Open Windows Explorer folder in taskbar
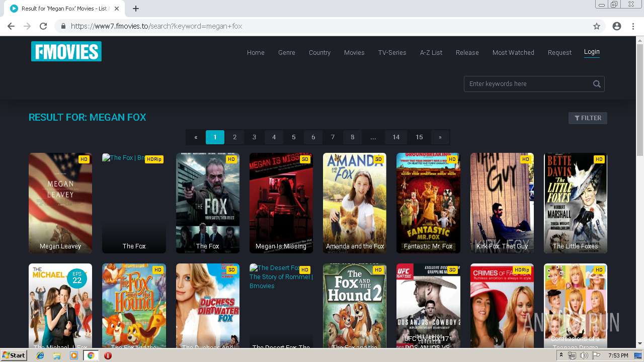This screenshot has height=362, width=644. click(x=57, y=355)
